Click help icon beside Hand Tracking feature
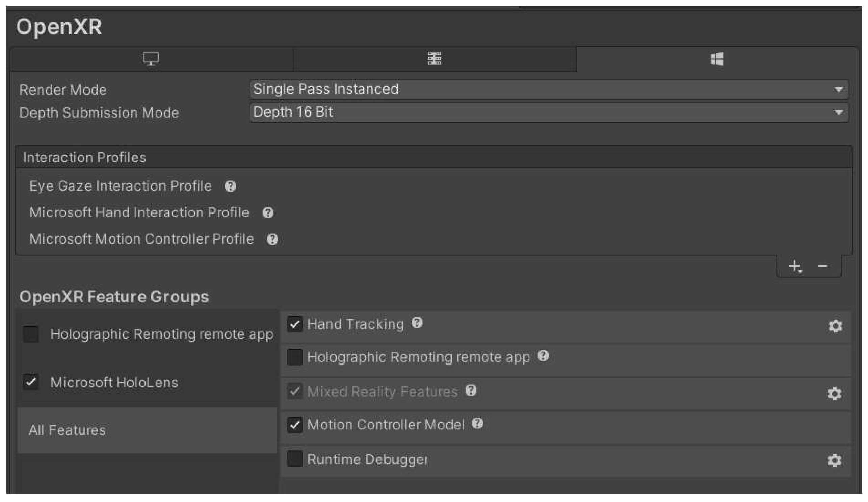 point(417,323)
